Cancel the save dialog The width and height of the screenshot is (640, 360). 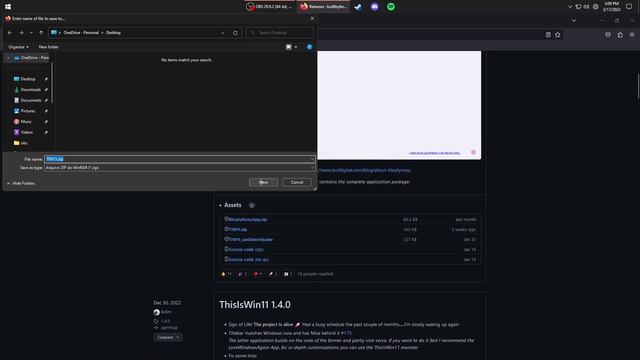[297, 182]
